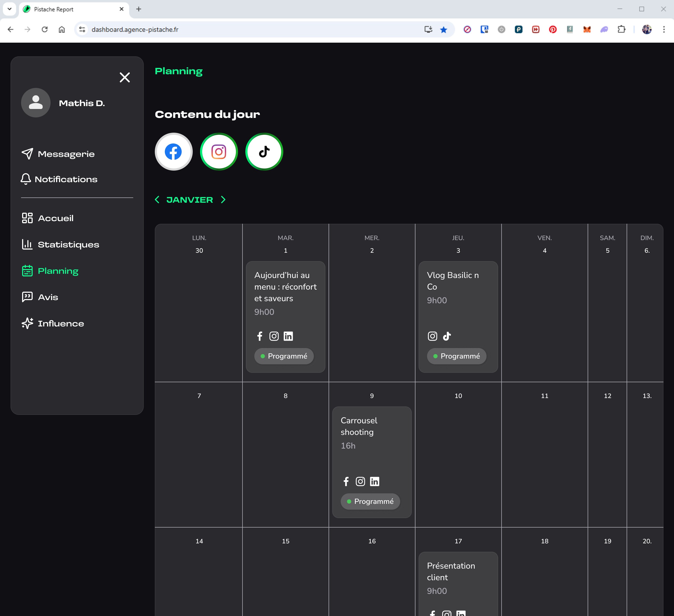Click the Mathis D. profile avatar

click(36, 103)
